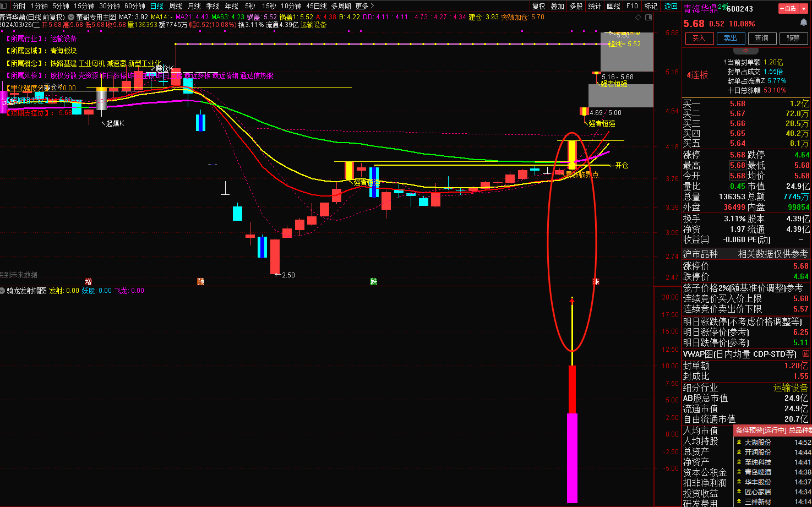The height and width of the screenshot is (507, 812).
Task: Open the dropdown arrow next to +自选
Action: (x=804, y=9)
